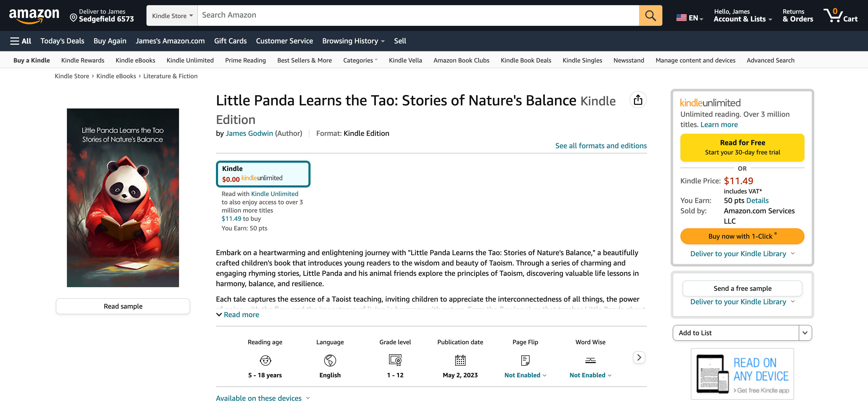This screenshot has height=407, width=868.
Task: Open James Godwin author link
Action: [x=249, y=134]
